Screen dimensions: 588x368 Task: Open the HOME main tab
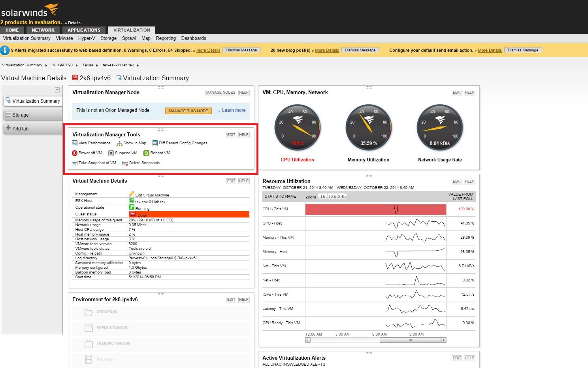(x=12, y=30)
